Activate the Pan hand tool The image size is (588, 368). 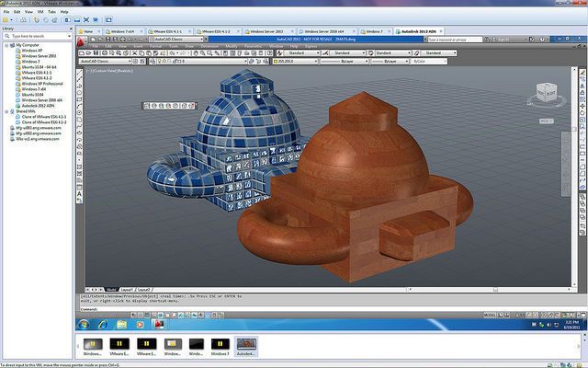[196, 53]
